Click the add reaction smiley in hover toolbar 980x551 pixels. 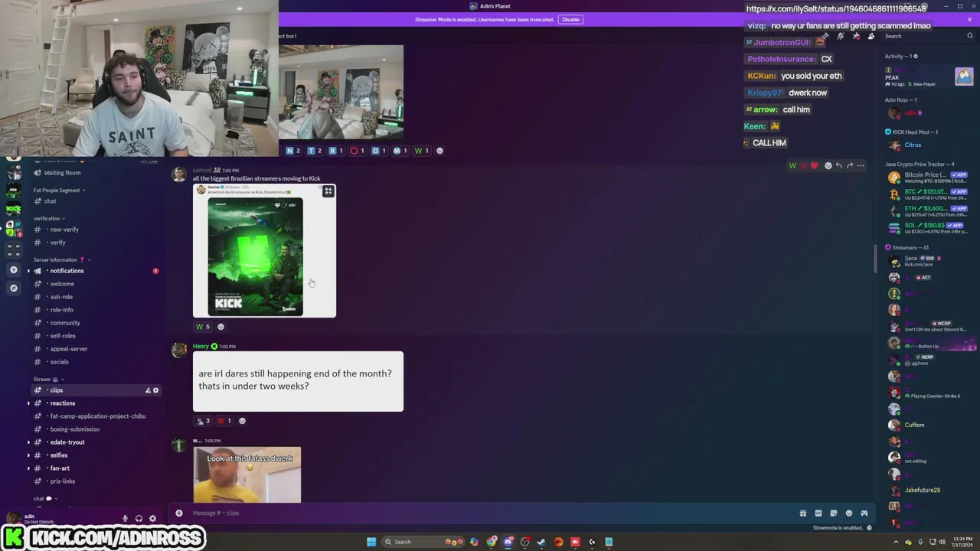pyautogui.click(x=828, y=165)
